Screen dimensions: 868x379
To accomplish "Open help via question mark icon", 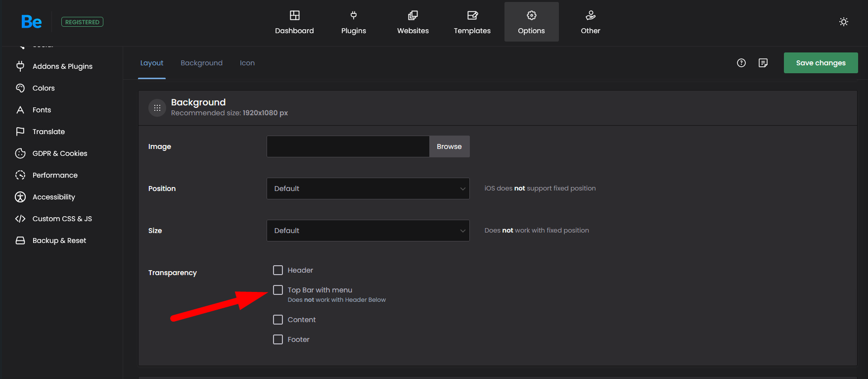I will pos(741,63).
